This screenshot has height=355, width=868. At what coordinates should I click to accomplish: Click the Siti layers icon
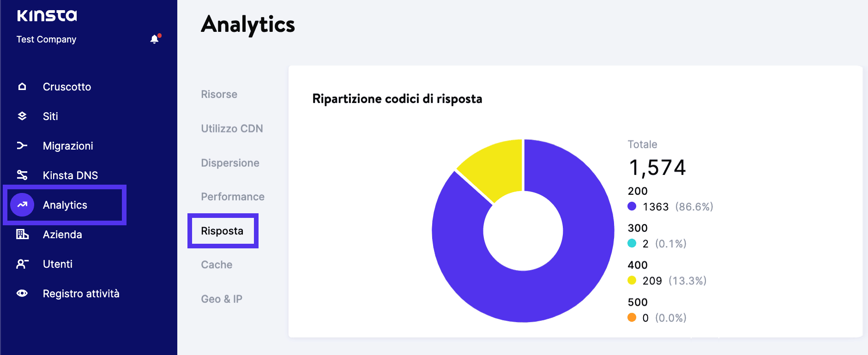[x=21, y=116]
